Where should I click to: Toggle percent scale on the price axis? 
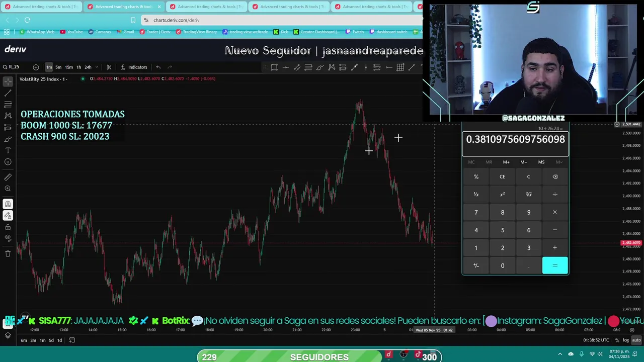click(x=617, y=340)
